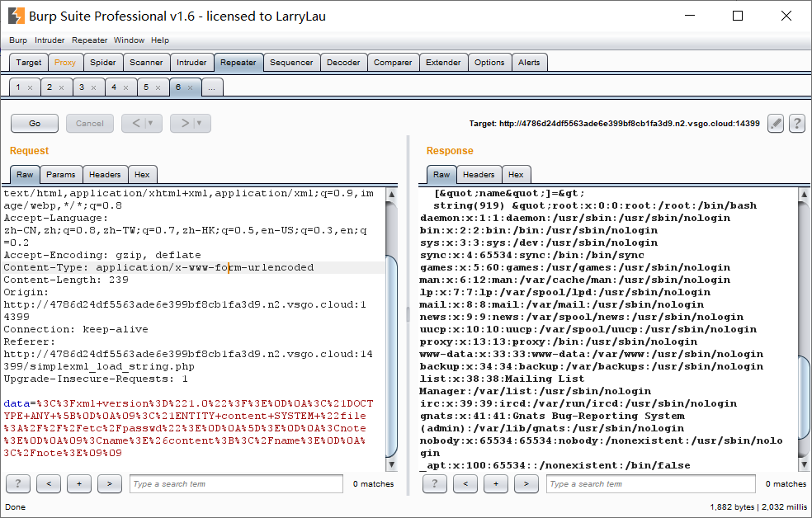This screenshot has height=518, width=812.
Task: Click the Burp Suite logo icon
Action: [16, 16]
